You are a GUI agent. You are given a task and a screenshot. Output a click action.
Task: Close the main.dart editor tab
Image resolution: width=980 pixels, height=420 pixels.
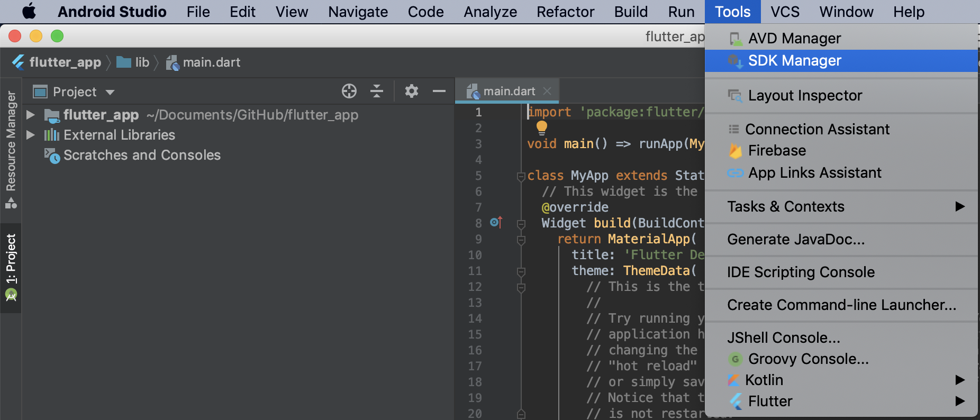[547, 91]
